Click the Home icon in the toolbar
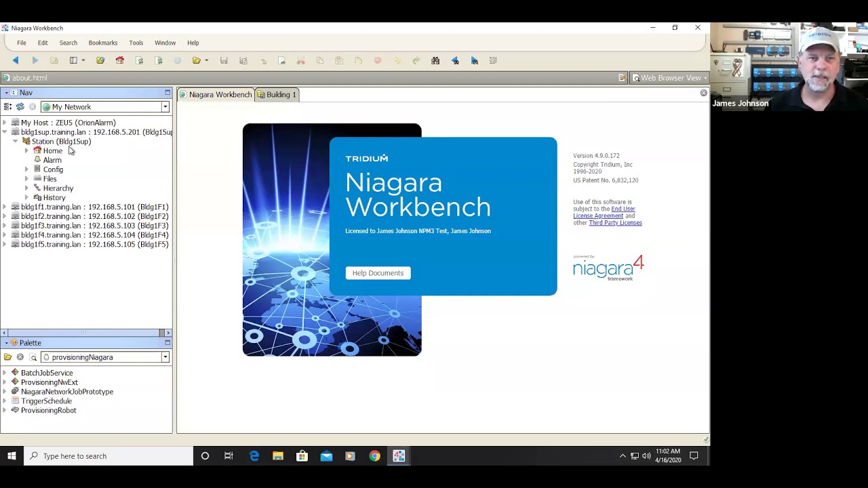 tap(120, 60)
